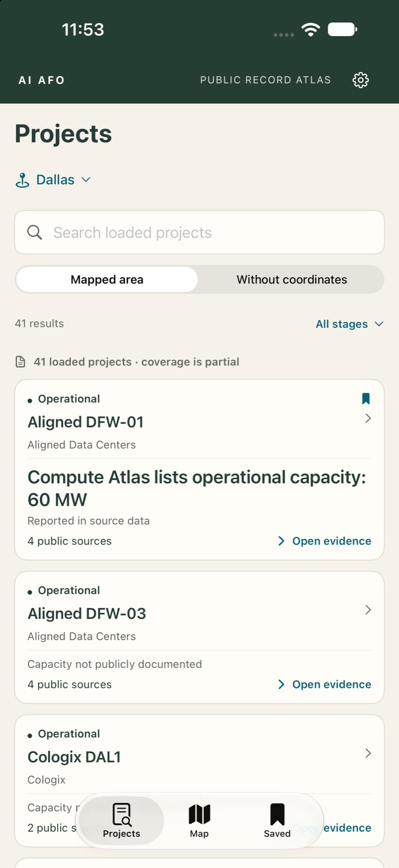Open Aligned DFW-01 details chevron
The height and width of the screenshot is (868, 399).
(368, 419)
